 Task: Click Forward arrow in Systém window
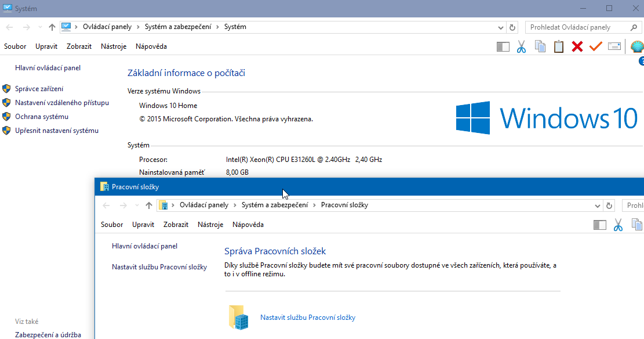pos(26,27)
